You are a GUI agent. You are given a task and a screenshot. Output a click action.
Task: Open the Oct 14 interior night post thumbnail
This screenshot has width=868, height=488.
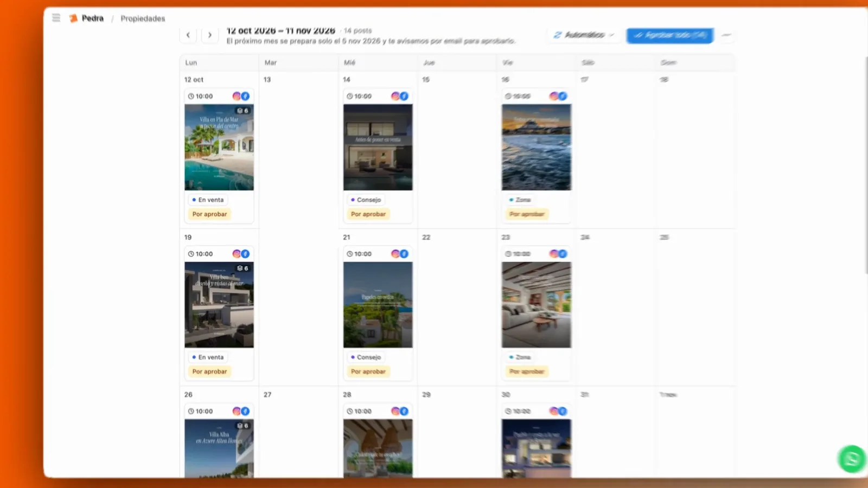tap(378, 147)
